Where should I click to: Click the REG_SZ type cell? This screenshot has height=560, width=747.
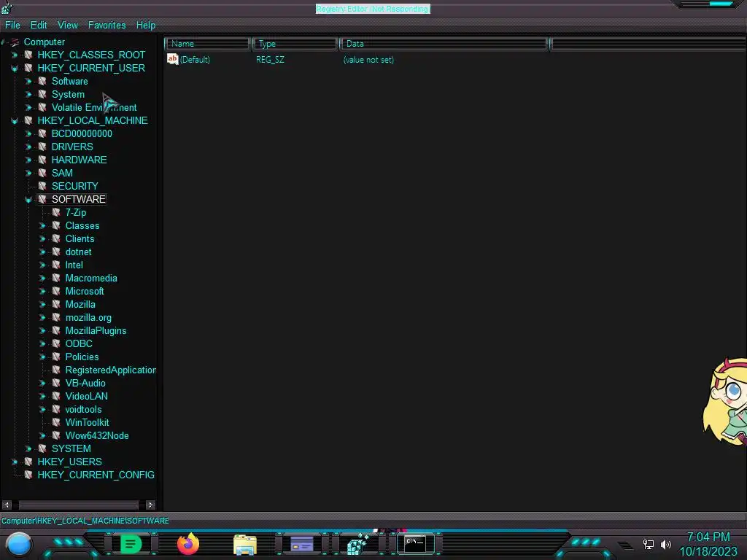[270, 60]
